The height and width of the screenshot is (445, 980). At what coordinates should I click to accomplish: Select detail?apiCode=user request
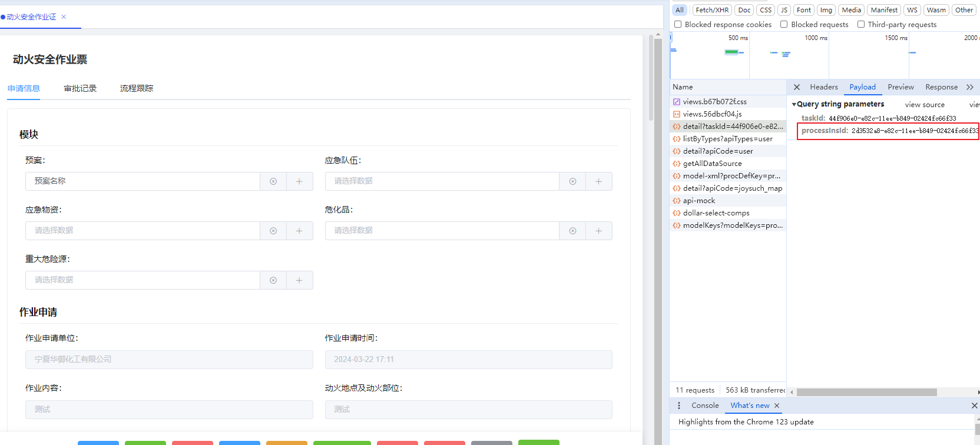[x=728, y=151]
